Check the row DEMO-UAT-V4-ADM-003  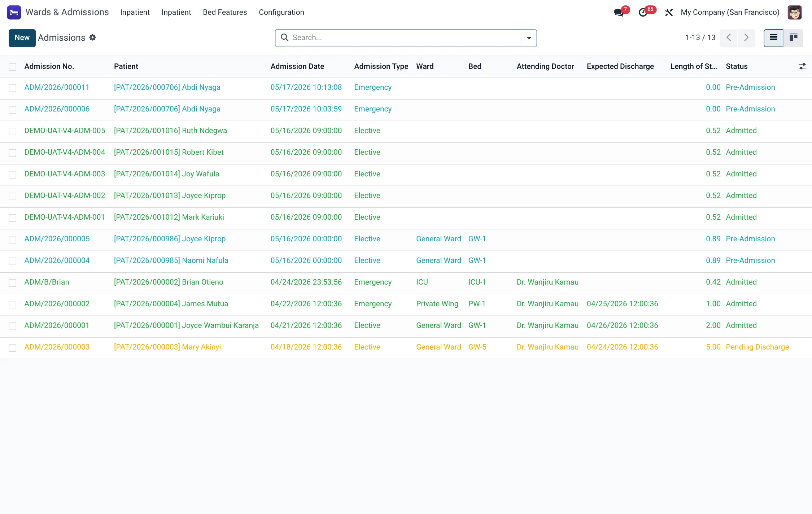(13, 175)
